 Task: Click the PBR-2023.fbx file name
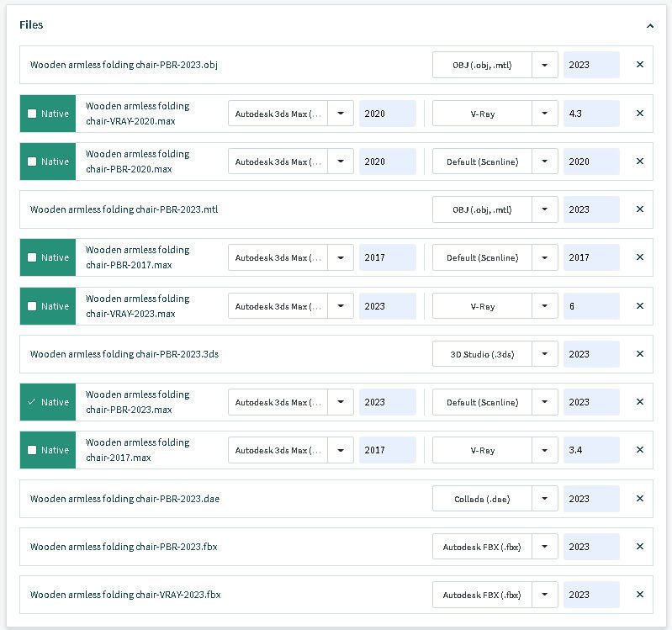coord(124,547)
